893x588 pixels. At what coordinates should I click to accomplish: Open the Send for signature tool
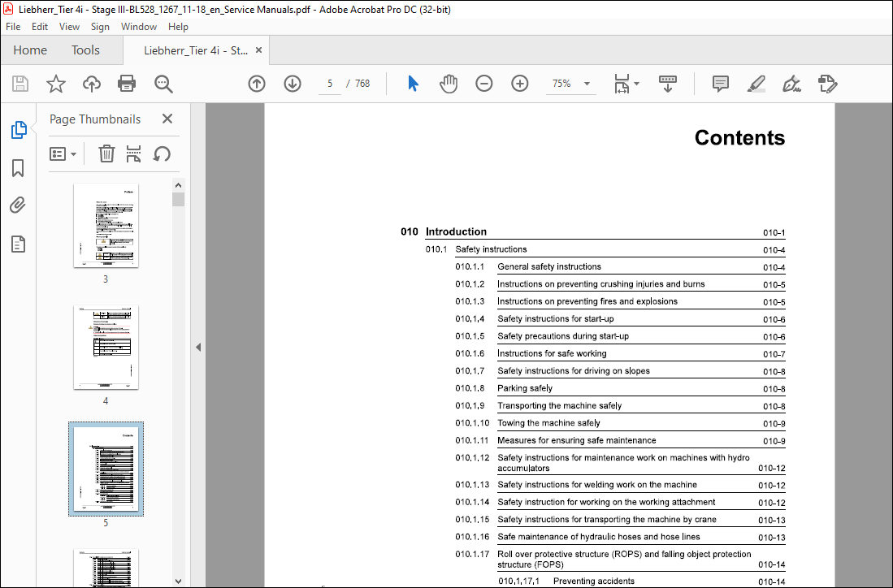pos(827,84)
